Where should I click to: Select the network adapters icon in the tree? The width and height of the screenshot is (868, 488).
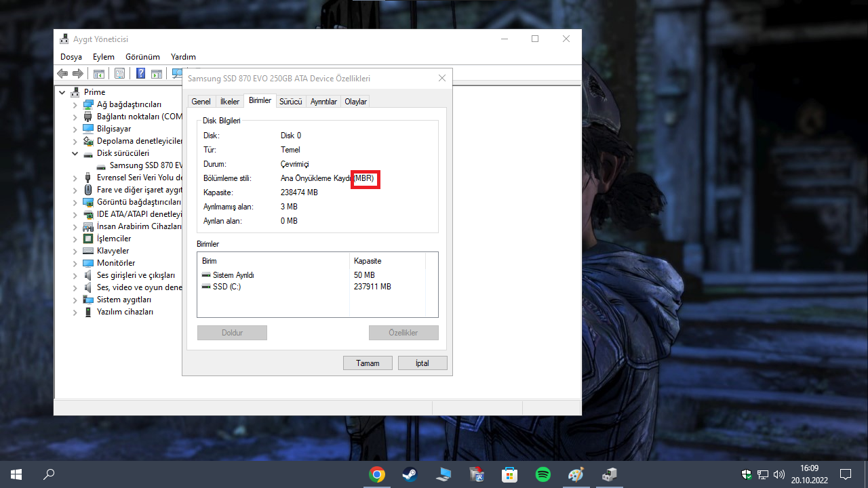click(88, 104)
